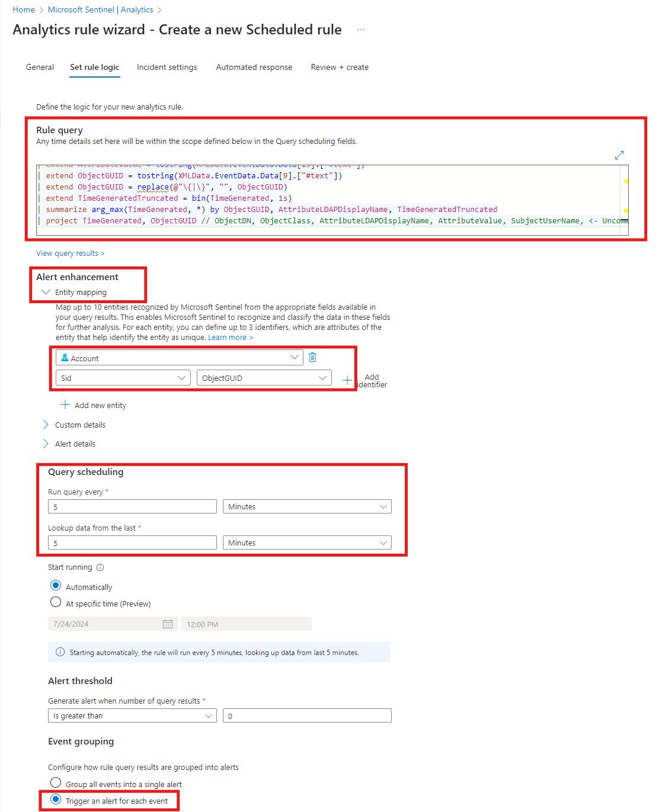Delete the Account entity mapping
672x812 pixels.
[x=313, y=357]
